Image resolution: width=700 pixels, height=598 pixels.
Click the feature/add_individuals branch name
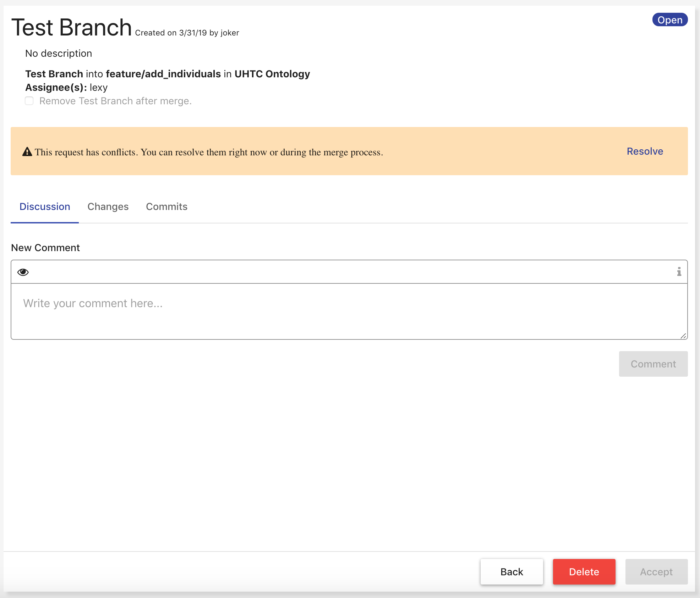(163, 74)
